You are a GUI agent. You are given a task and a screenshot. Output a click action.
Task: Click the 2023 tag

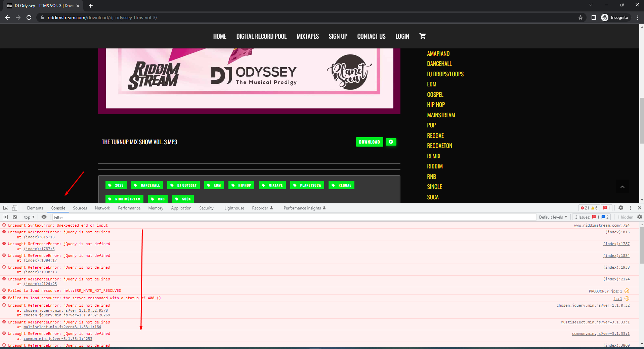pyautogui.click(x=116, y=185)
